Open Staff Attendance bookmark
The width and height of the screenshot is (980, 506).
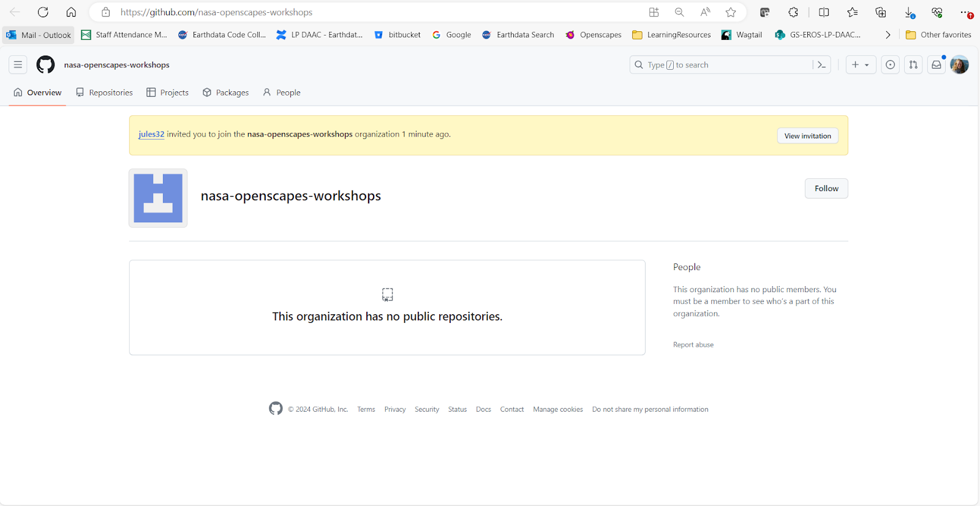pos(124,35)
